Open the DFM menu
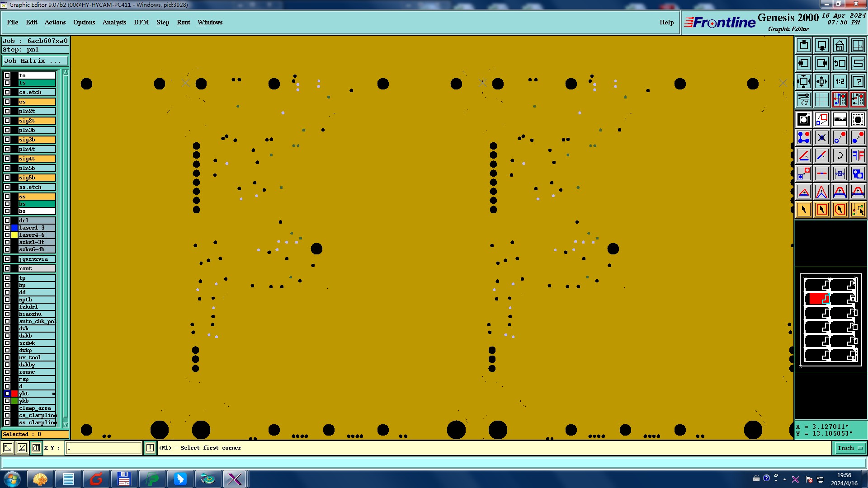 point(141,22)
